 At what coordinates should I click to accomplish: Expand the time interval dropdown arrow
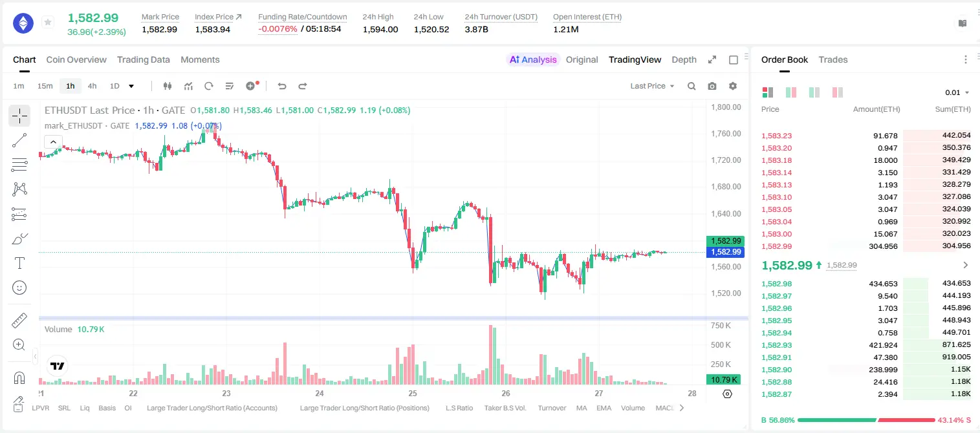point(131,86)
